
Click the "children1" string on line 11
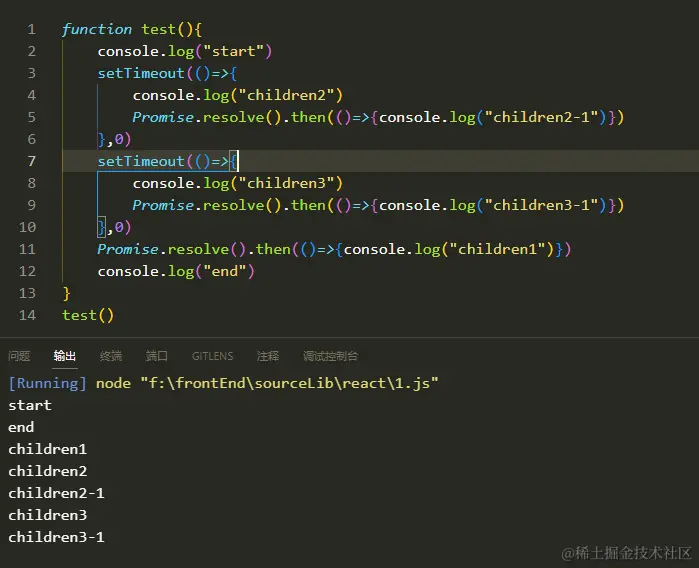point(498,249)
